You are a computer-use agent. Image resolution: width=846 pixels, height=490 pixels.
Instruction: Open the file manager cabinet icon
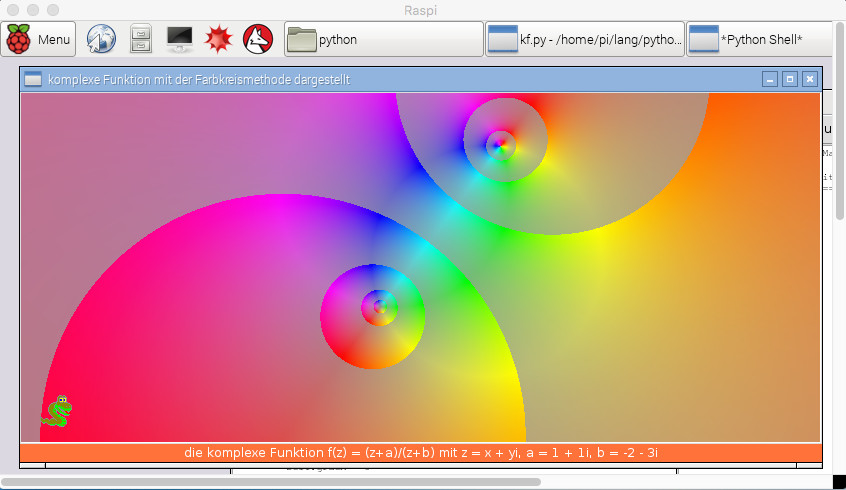click(x=141, y=40)
